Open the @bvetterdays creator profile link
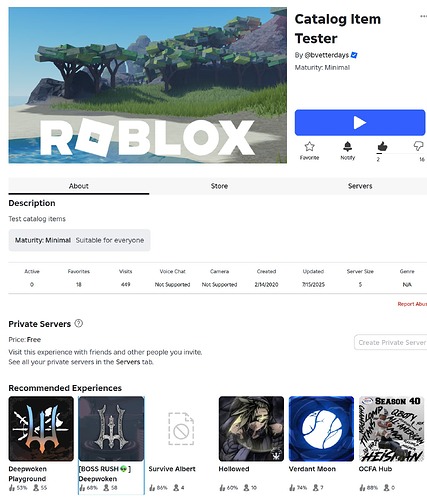Screen dimensions: 427x500 click(327, 55)
